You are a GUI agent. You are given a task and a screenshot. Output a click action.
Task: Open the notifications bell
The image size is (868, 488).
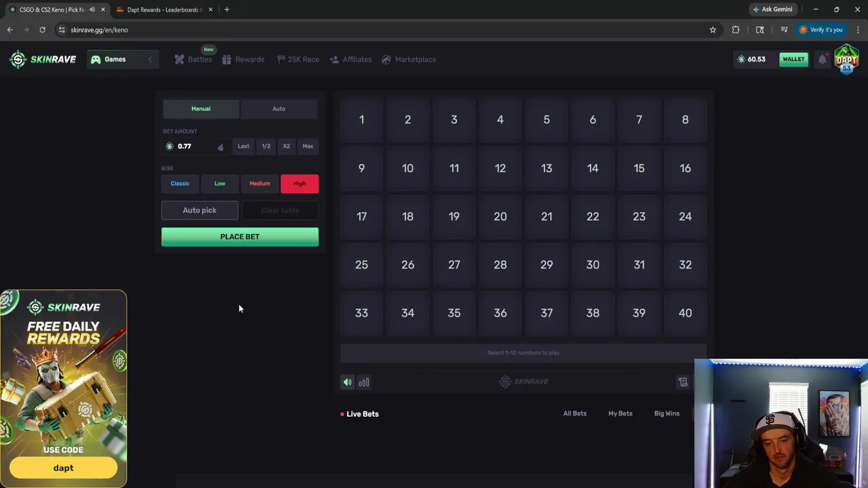pos(822,60)
